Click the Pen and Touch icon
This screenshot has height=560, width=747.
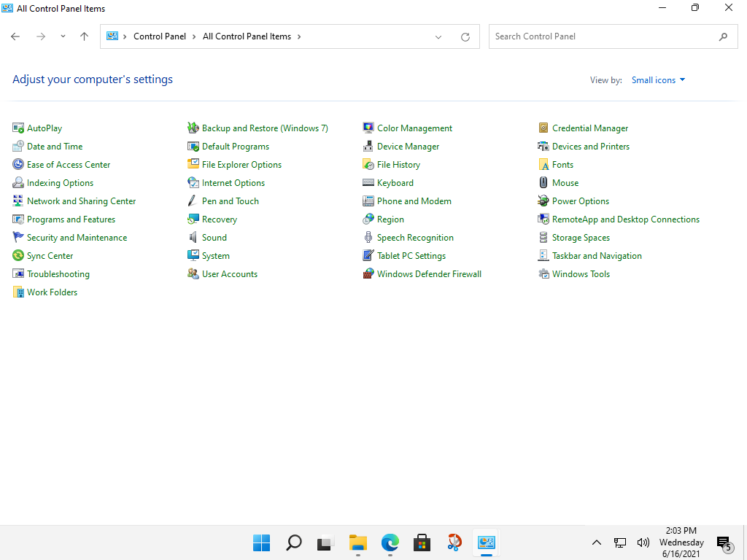coord(193,201)
